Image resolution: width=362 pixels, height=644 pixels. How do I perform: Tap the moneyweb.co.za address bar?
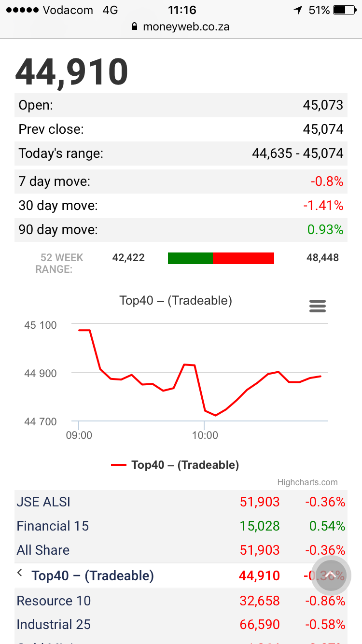coord(181,27)
